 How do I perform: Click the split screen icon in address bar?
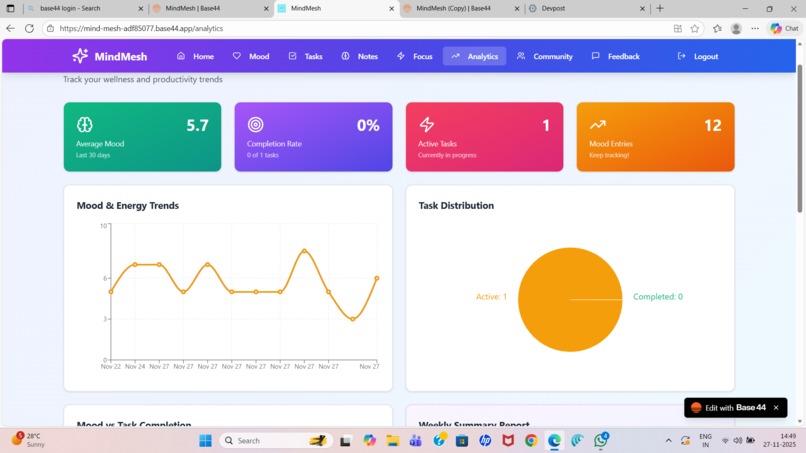(677, 28)
